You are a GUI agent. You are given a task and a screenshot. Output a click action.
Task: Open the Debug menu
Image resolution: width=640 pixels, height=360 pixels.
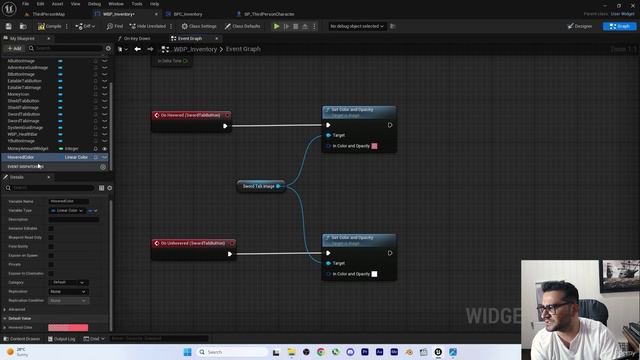[94, 4]
